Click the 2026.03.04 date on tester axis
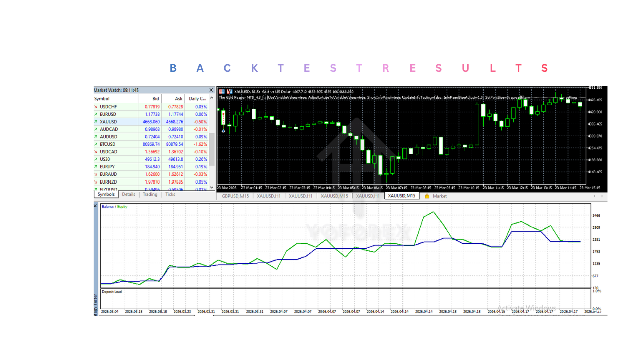The height and width of the screenshot is (362, 644). tap(110, 312)
